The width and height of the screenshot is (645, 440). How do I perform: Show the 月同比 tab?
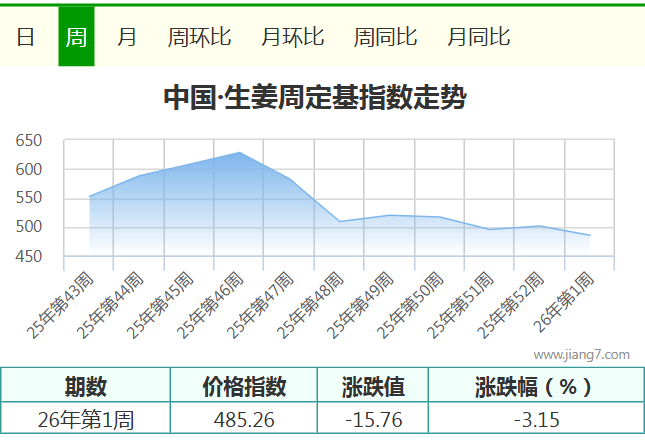(478, 37)
